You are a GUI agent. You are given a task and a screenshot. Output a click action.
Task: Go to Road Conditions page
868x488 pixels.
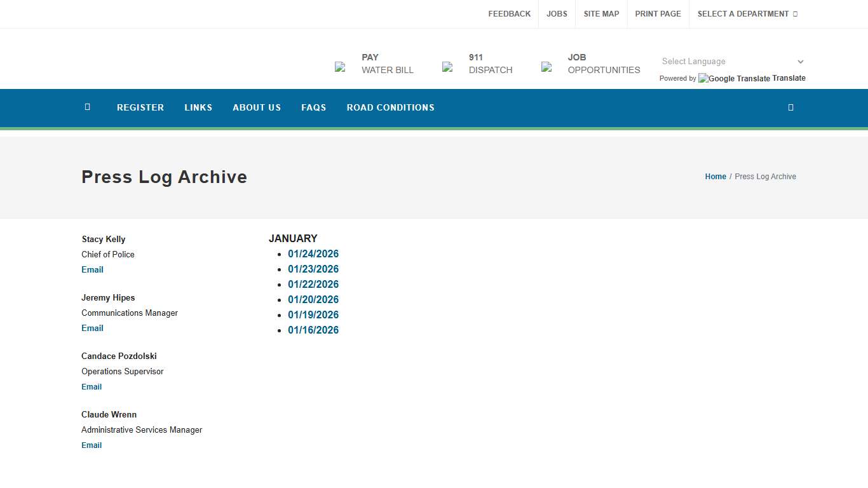point(390,107)
